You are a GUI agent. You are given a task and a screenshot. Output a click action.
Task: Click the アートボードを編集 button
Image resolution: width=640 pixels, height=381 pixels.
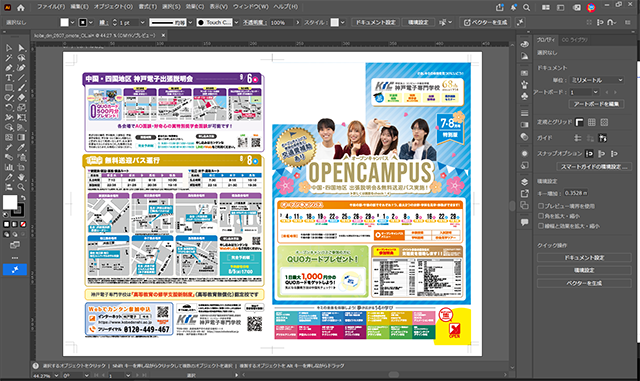596,104
